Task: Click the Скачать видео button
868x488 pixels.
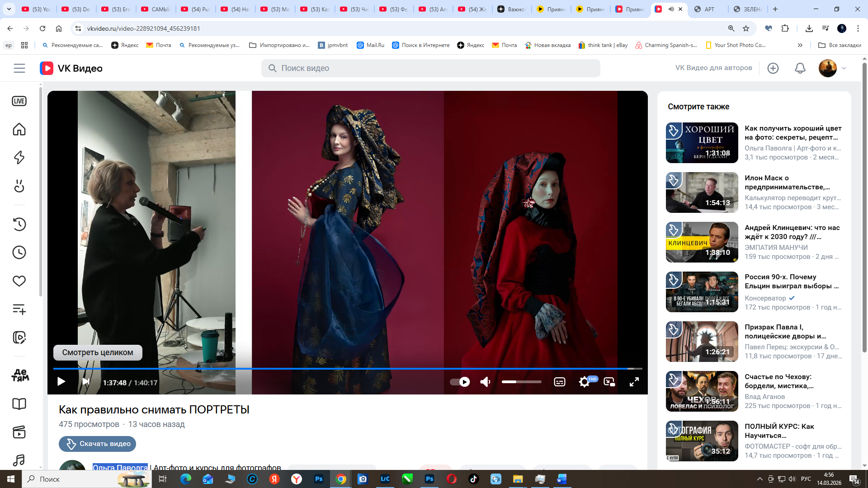Action: click(x=97, y=444)
